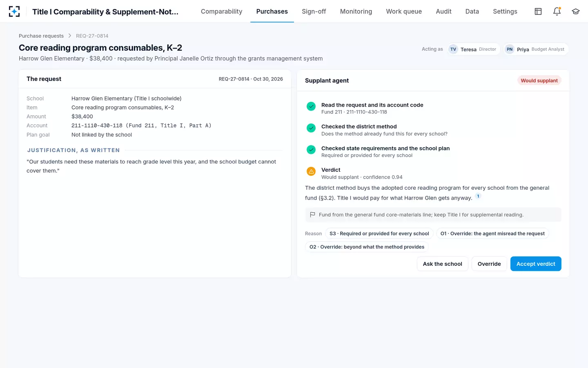This screenshot has width=588, height=368.
Task: Expand the Read the request step
Action: click(x=433, y=108)
